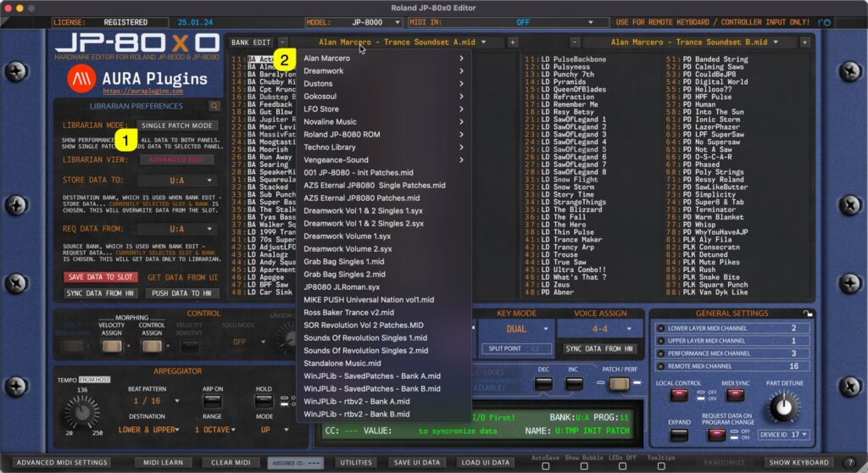This screenshot has height=473, width=868.
Task: Open the Device ID dropdown
Action: (x=784, y=435)
